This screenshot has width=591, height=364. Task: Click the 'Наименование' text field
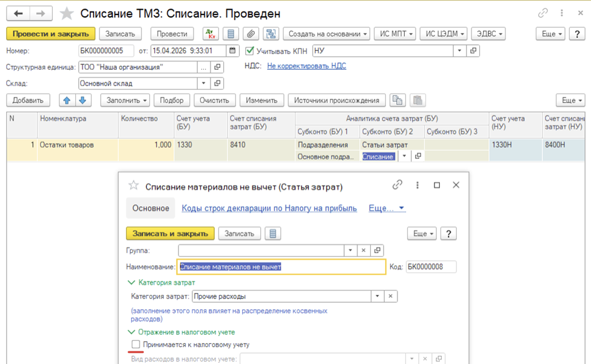(281, 267)
